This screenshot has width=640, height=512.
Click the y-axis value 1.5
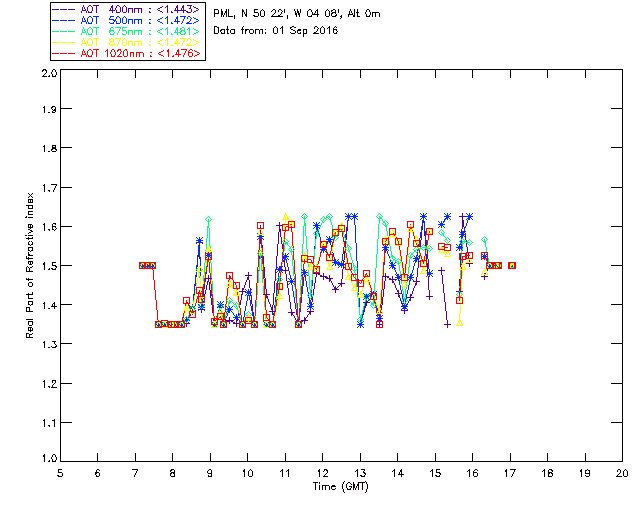click(49, 266)
